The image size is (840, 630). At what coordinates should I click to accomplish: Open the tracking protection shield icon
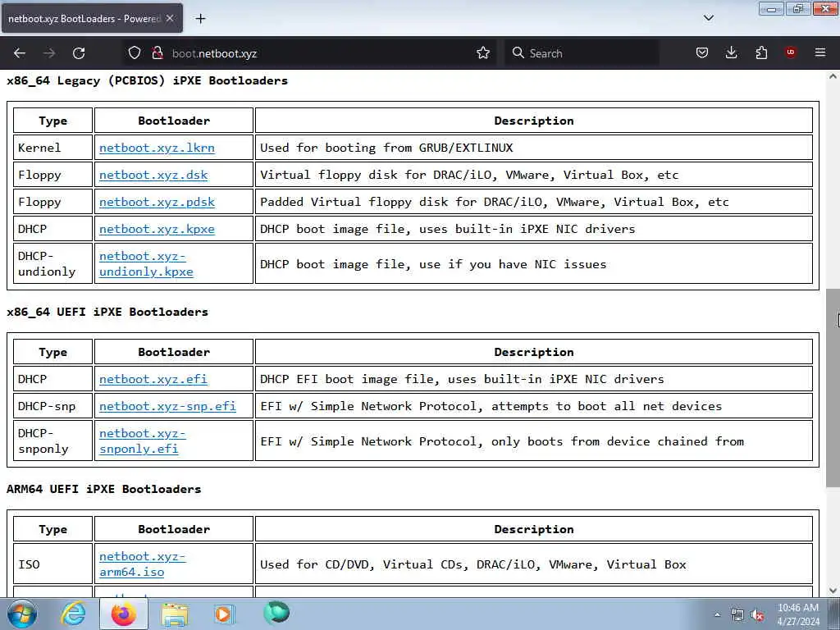(135, 53)
